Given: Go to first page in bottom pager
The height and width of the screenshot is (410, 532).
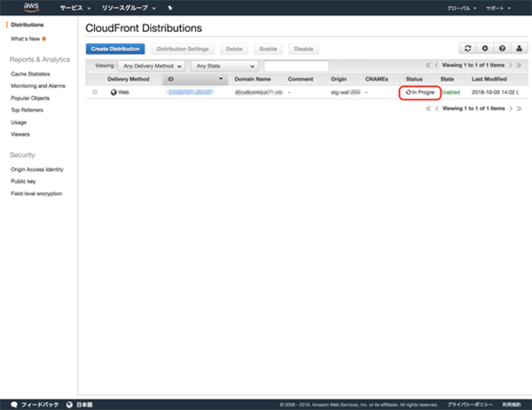Looking at the screenshot, I should coord(428,108).
